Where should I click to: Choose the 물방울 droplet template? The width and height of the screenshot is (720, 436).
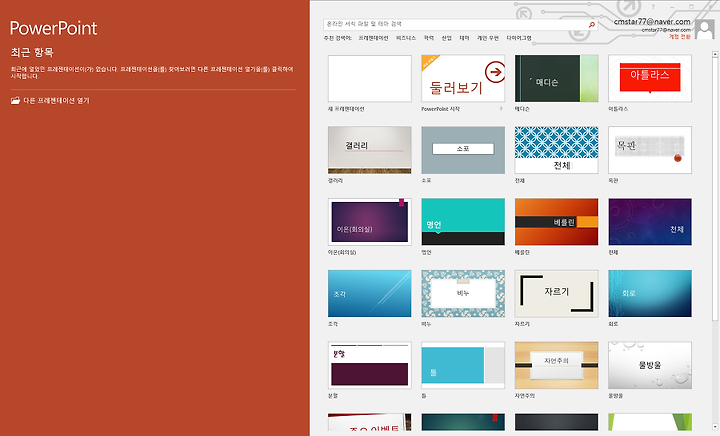tap(650, 365)
